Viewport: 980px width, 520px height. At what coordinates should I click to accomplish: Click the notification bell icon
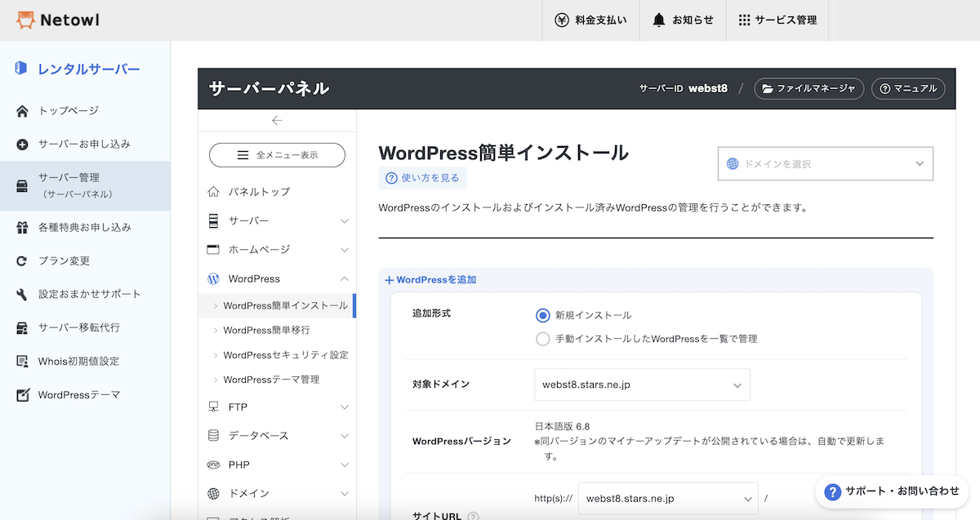659,20
